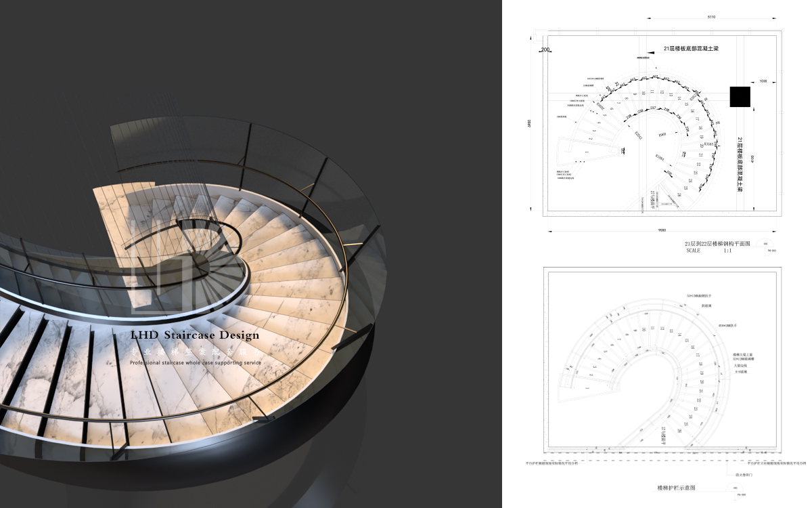Click the 200 dimension at top-left of plan
Viewport: 812px width, 508px height.
[x=545, y=50]
